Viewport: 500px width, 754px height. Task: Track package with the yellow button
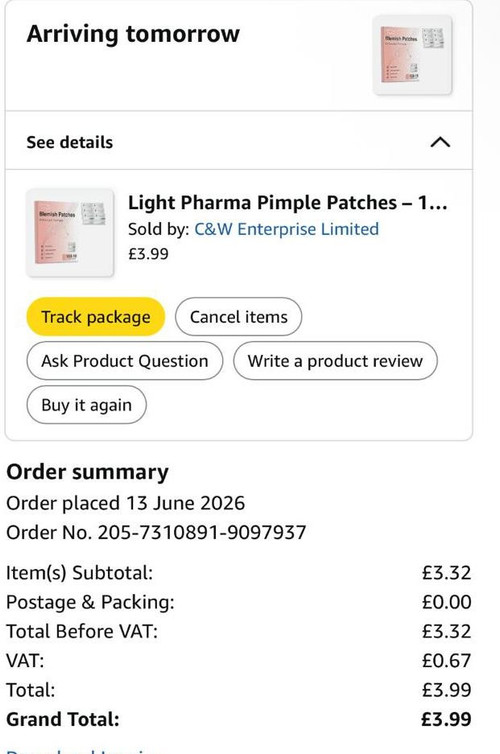[x=96, y=317]
